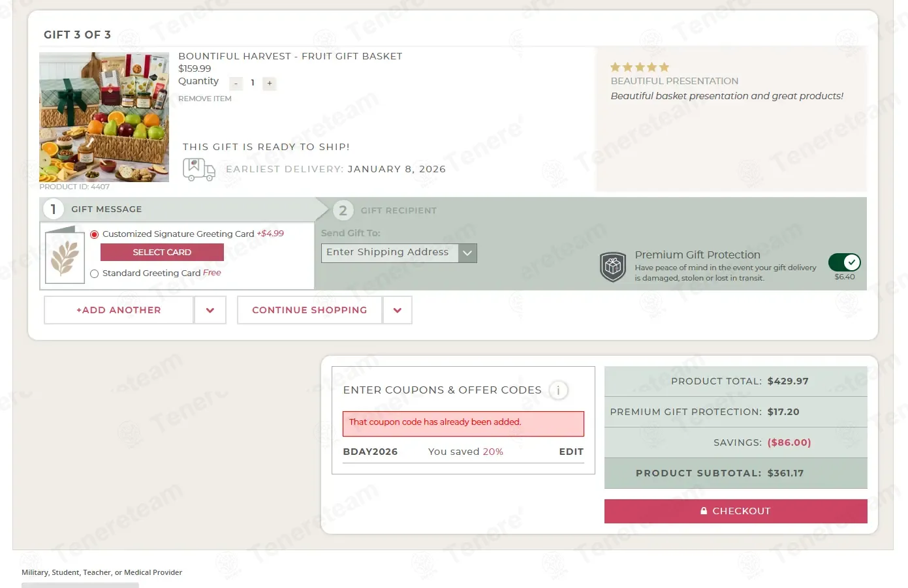908x588 pixels.
Task: Click the Premium Gift Protection shield icon
Action: 613,267
